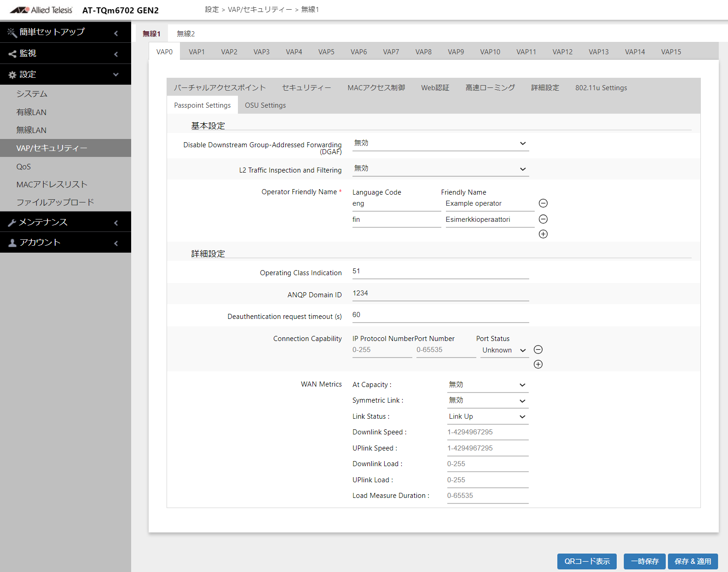728x572 pixels.
Task: Click the 監視 share icon
Action: click(x=12, y=54)
